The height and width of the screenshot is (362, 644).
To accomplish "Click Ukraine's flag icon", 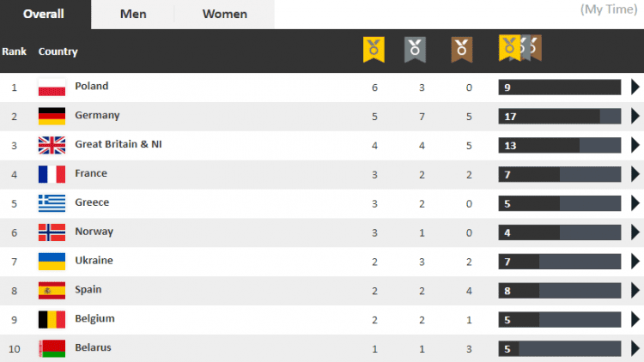I will click(52, 262).
